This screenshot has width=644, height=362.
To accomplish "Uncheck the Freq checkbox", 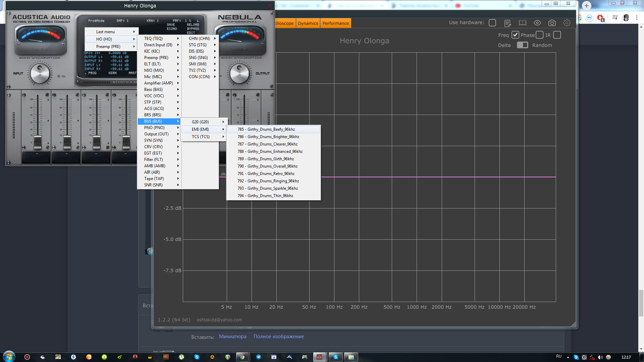I will click(x=515, y=35).
